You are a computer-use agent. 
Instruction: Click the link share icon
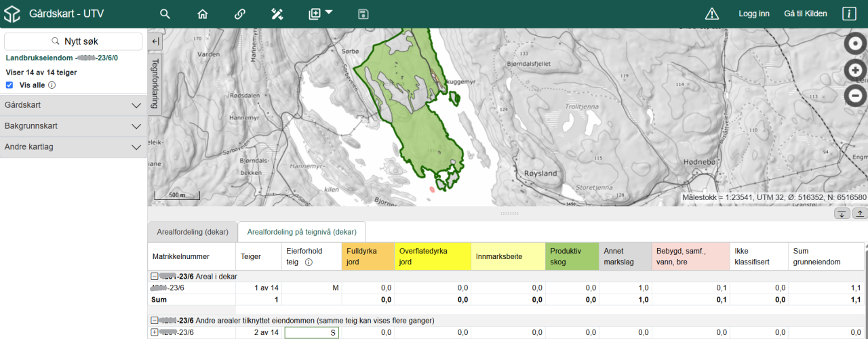click(239, 14)
